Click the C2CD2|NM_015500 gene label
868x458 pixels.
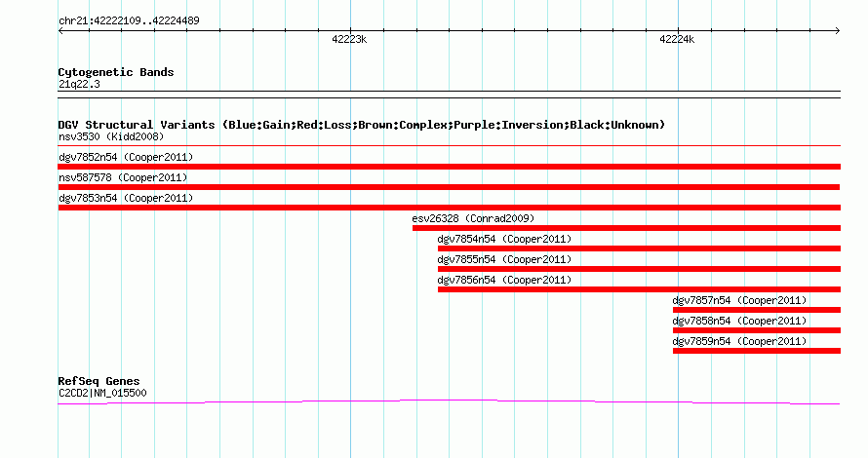click(102, 394)
